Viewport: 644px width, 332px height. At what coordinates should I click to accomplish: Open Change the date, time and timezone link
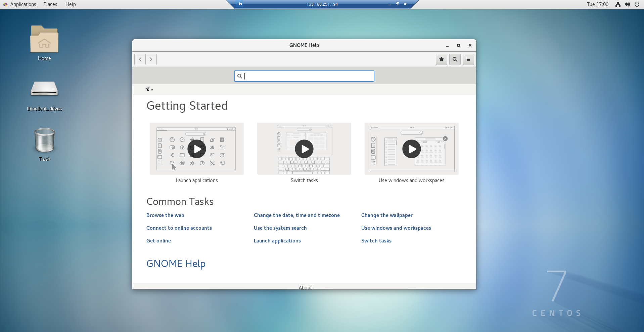297,215
